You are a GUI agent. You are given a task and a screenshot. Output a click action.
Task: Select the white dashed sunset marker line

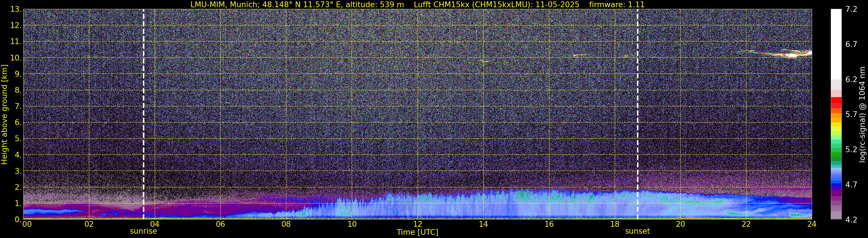point(638,114)
